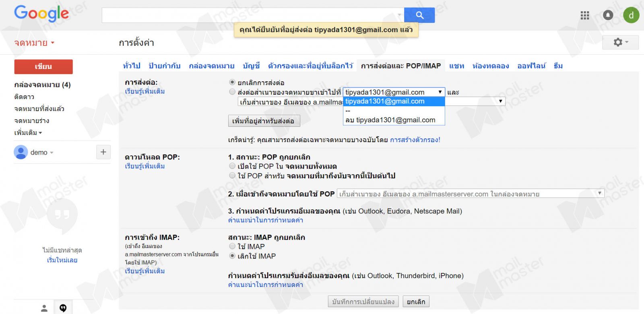Screen dimensions: 644x314
Task: Select ใช้ POP สำหรับจดหมายที่มาถึงนับจากนี้ radio
Action: [232, 176]
